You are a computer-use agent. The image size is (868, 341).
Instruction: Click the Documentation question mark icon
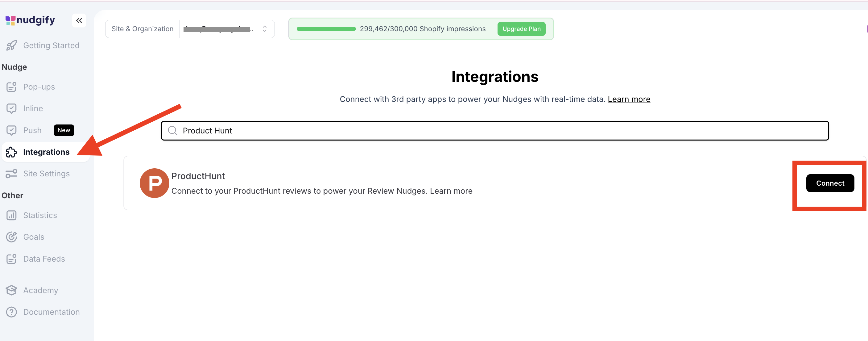click(11, 312)
